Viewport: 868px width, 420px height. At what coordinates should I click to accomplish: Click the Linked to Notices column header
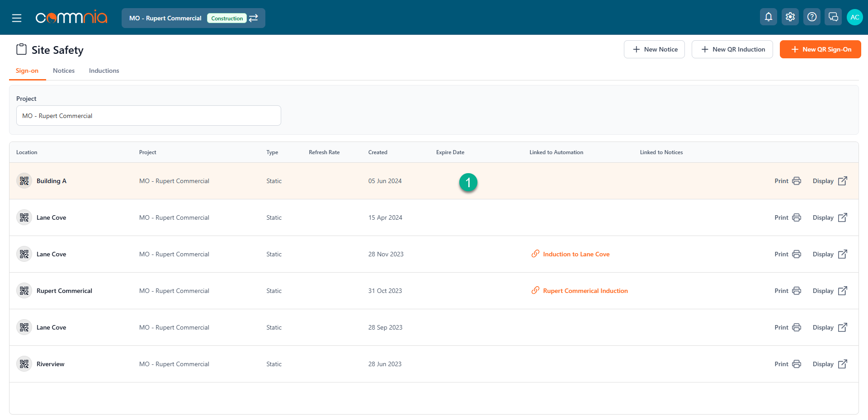661,152
